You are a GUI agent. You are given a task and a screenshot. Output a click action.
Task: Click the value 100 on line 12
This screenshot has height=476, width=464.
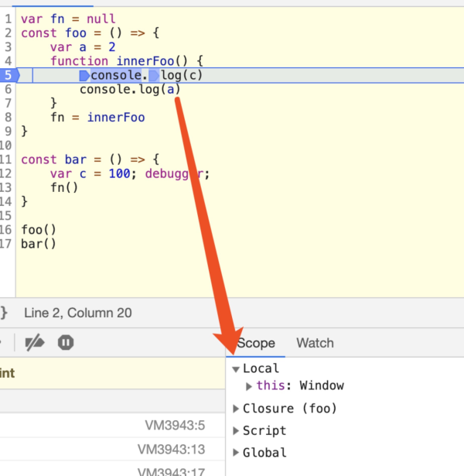[120, 173]
